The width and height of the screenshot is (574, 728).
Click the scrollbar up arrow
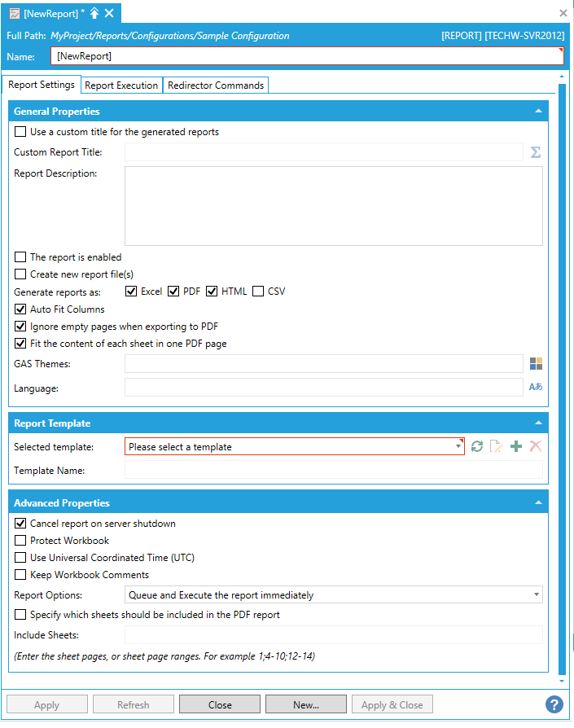tap(562, 77)
